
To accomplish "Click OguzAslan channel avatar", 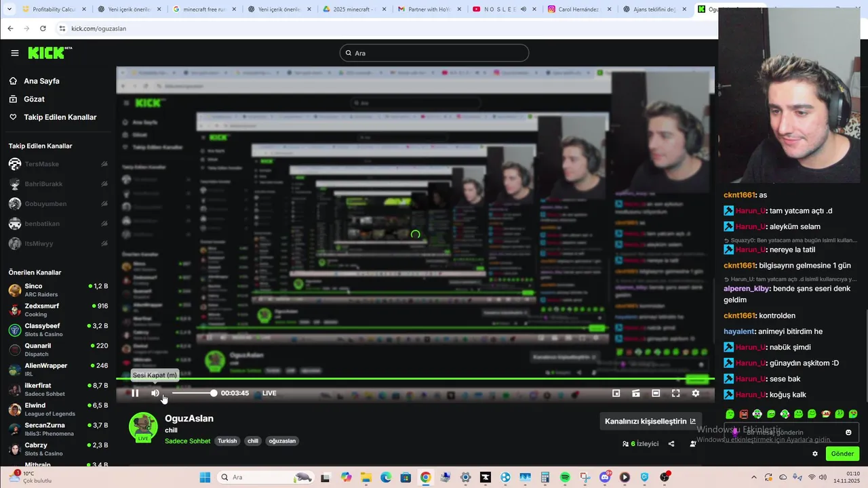I will click(143, 426).
